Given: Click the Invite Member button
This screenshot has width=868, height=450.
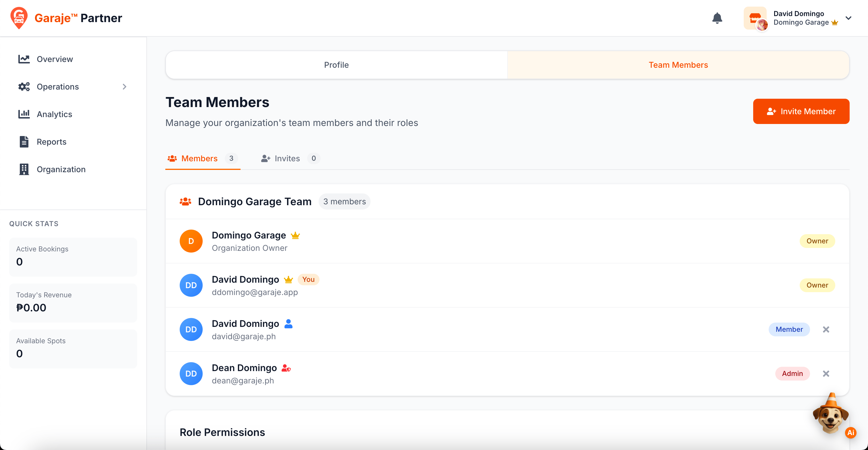Looking at the screenshot, I should (801, 111).
